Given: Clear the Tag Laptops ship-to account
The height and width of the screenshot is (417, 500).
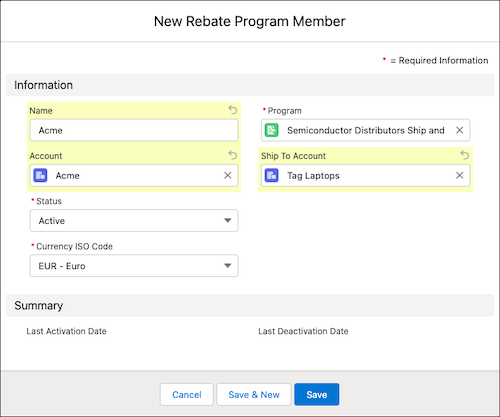Looking at the screenshot, I should point(460,175).
